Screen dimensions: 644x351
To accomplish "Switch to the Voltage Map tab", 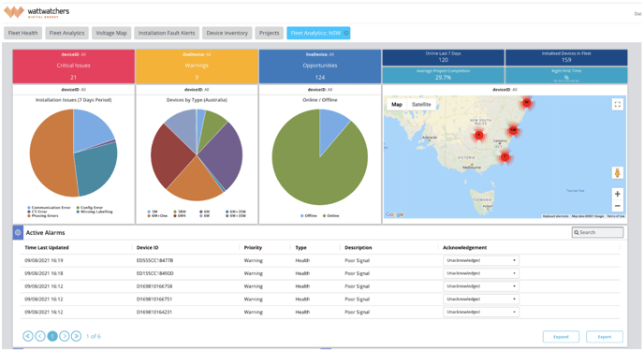I will 111,33.
